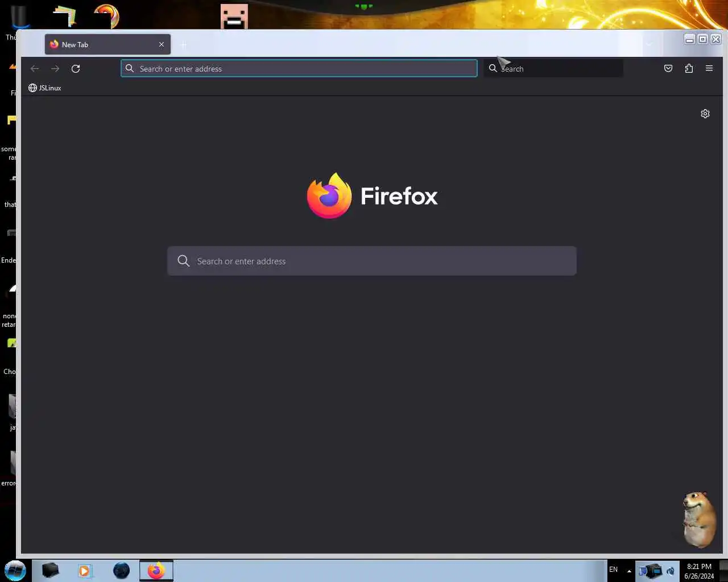
Task: Click the page center search or address box
Action: point(372,261)
